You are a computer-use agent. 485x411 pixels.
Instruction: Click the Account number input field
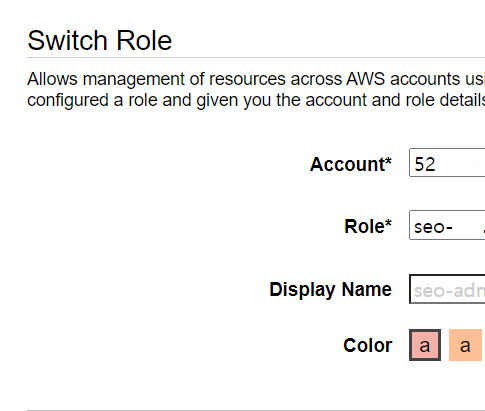tap(447, 163)
